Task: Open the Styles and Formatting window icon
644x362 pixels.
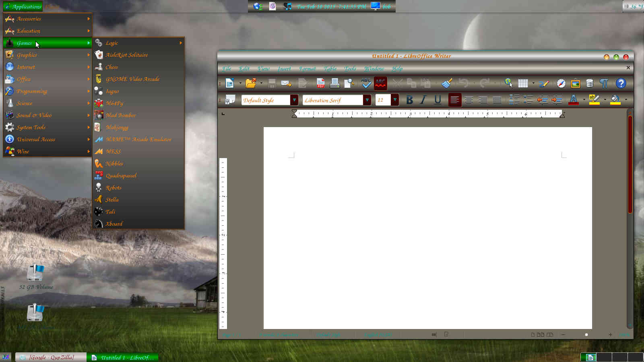Action: [230, 100]
